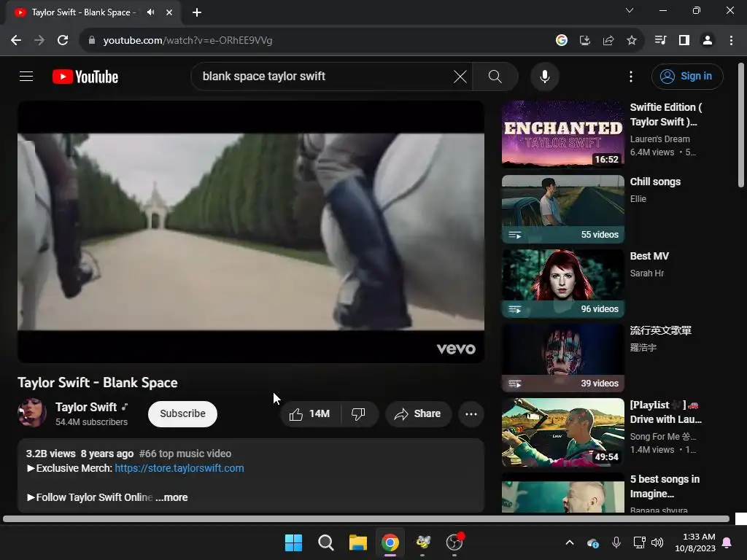
Task: Dislike the video with thumbs down
Action: 359,414
